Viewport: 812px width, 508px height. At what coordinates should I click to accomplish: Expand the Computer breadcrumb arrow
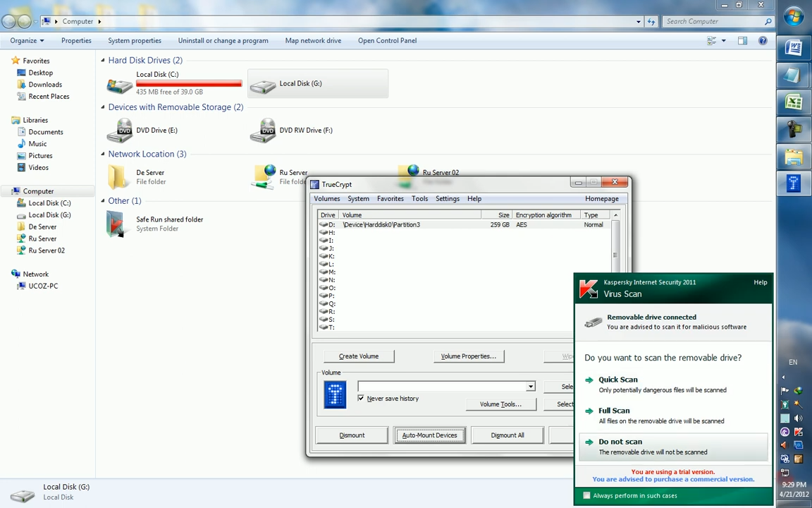(99, 21)
